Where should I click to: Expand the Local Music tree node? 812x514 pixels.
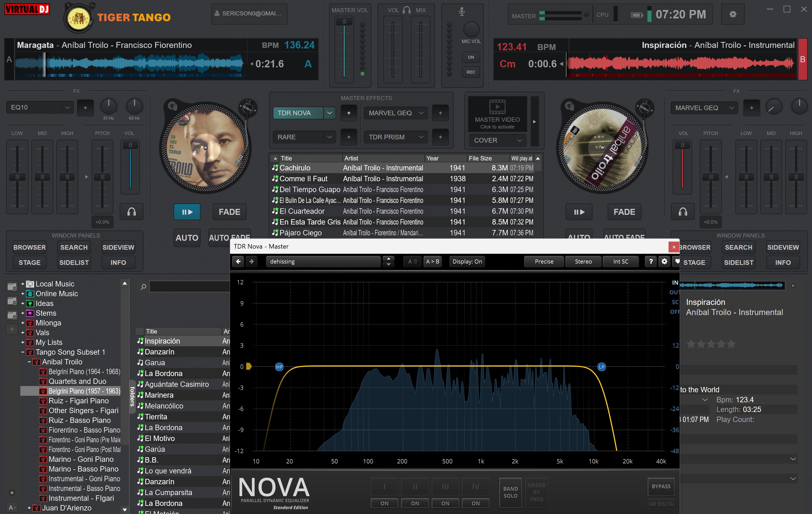pos(22,284)
